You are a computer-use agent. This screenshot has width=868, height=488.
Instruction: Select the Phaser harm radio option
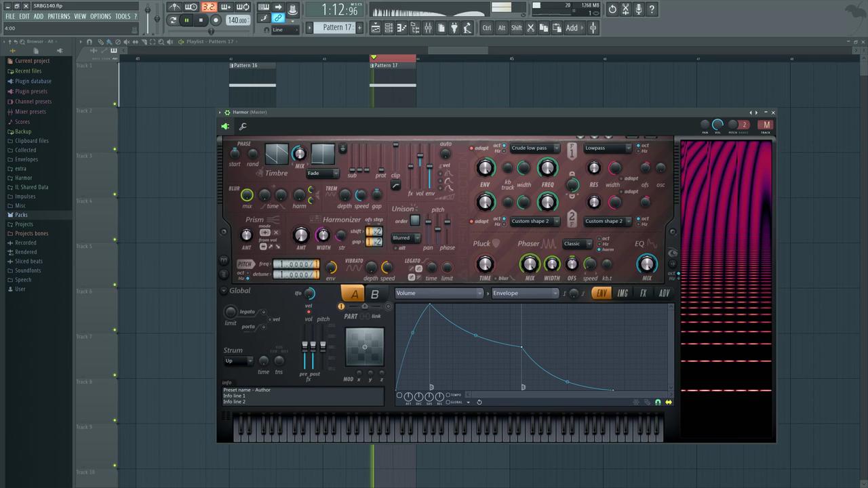tap(599, 249)
